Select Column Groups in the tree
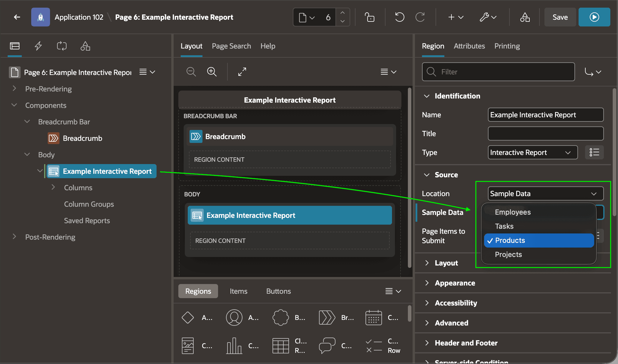618x364 pixels. [x=89, y=204]
